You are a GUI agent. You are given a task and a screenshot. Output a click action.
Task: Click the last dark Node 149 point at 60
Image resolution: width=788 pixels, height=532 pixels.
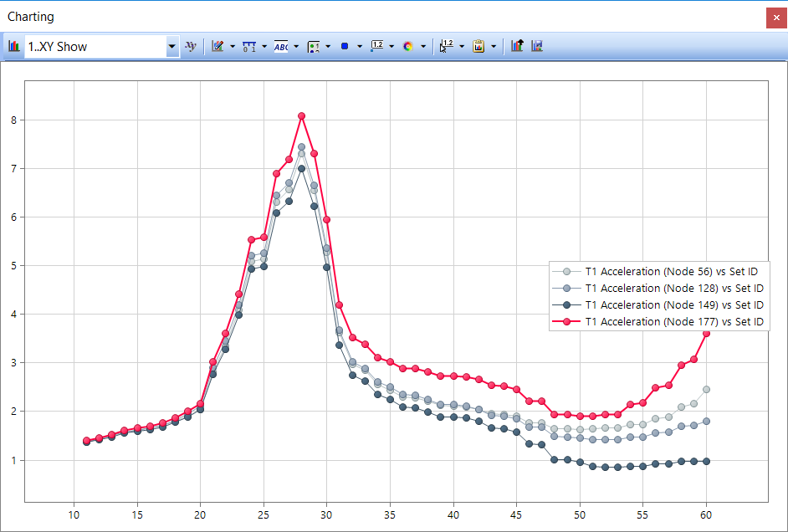(706, 461)
